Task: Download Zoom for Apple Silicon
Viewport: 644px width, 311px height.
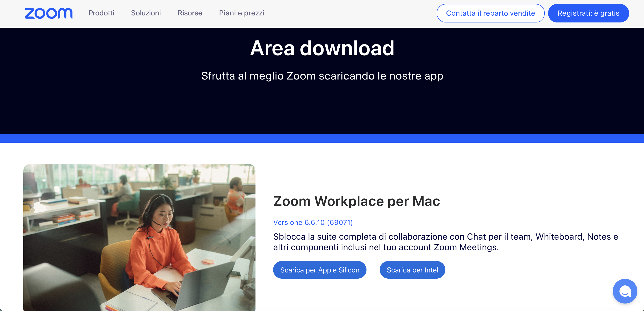Action: coord(320,270)
